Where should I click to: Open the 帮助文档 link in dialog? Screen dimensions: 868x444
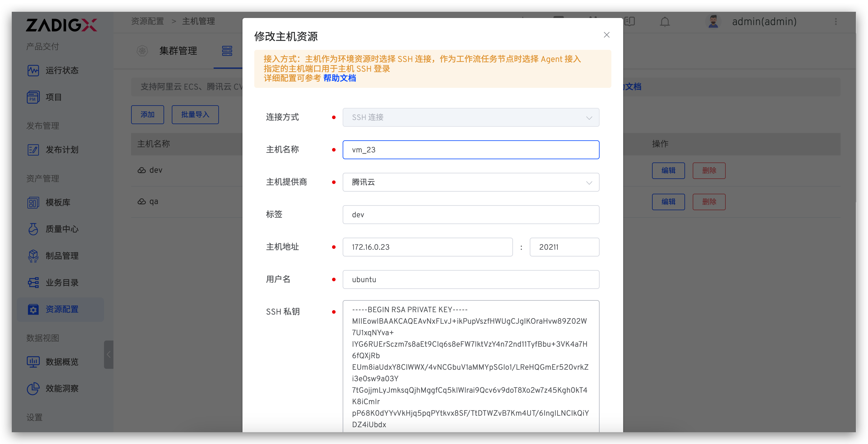339,78
